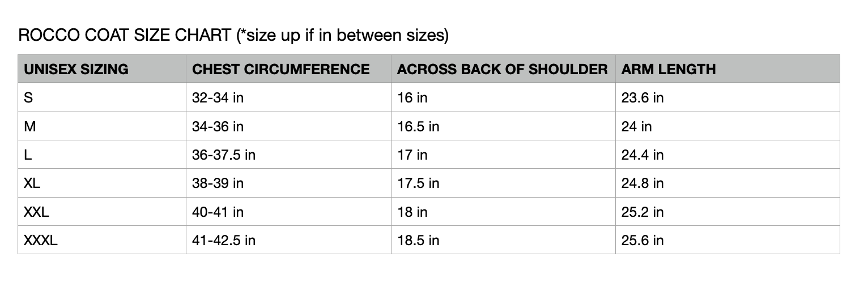Screen dimensions: 868x291
Task: Select the UNISEX SIZING column header
Action: coord(76,69)
